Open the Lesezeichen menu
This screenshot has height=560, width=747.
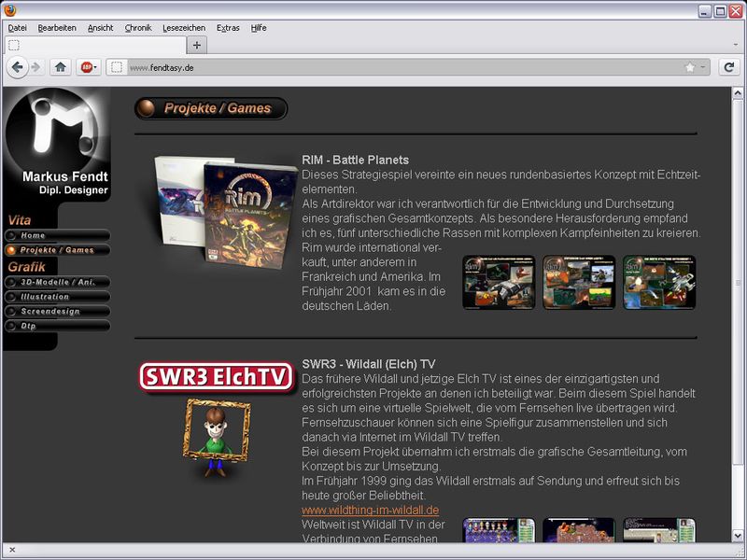pos(184,28)
